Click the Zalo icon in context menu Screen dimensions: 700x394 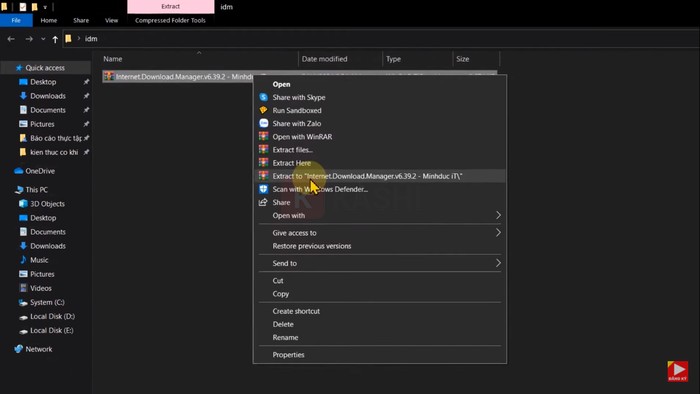263,124
